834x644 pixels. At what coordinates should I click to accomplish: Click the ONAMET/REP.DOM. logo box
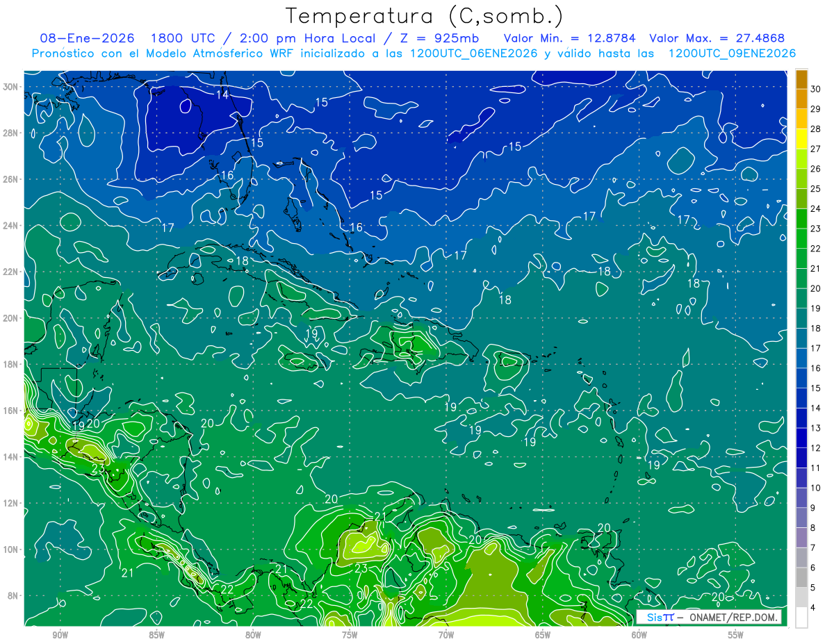pyautogui.click(x=708, y=617)
